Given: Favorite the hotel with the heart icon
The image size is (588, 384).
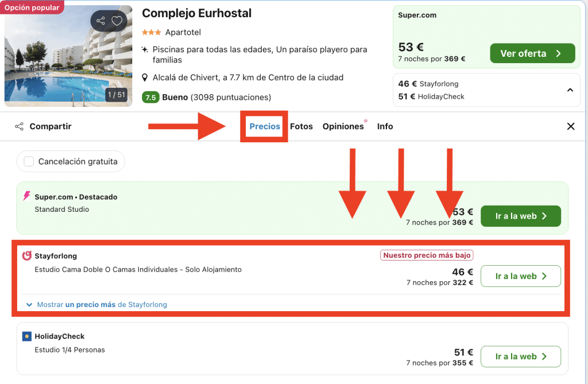Looking at the screenshot, I should tap(117, 21).
